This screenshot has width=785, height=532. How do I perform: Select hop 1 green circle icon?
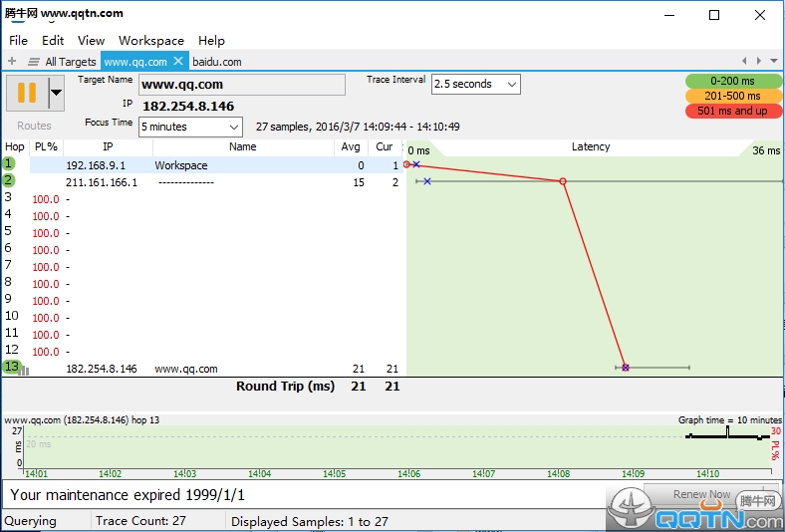pos(9,163)
